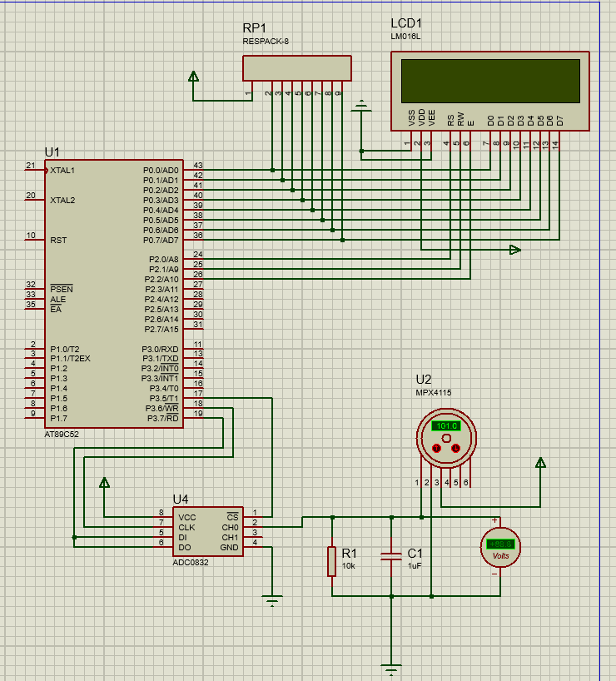Image resolution: width=616 pixels, height=681 pixels.
Task: Click the EA pin label on U1
Action: [x=56, y=309]
